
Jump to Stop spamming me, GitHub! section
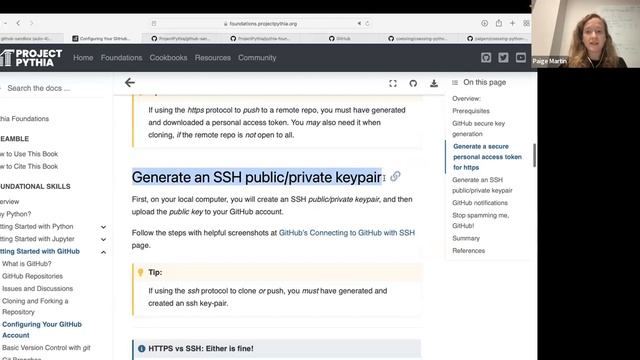pyautogui.click(x=480, y=220)
